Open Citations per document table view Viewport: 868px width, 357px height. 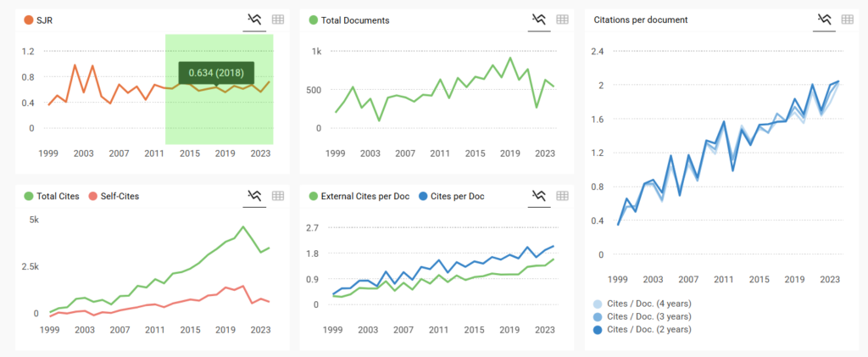[x=847, y=20]
